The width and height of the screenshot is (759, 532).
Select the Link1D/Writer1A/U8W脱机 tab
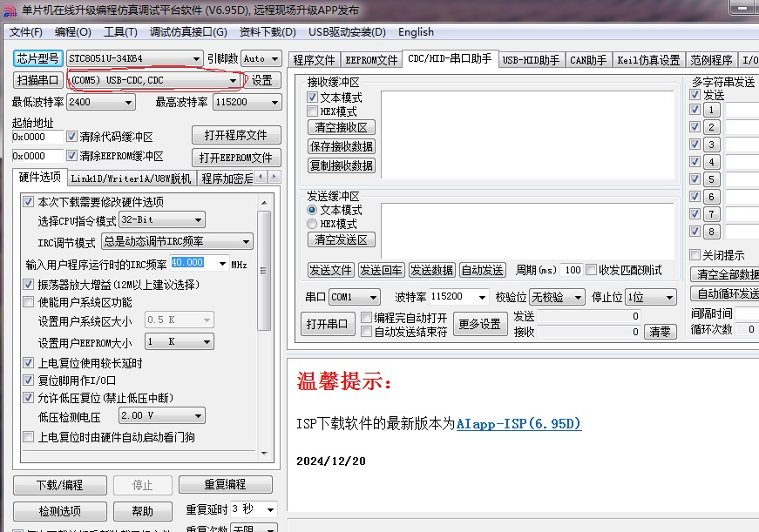[x=132, y=178]
